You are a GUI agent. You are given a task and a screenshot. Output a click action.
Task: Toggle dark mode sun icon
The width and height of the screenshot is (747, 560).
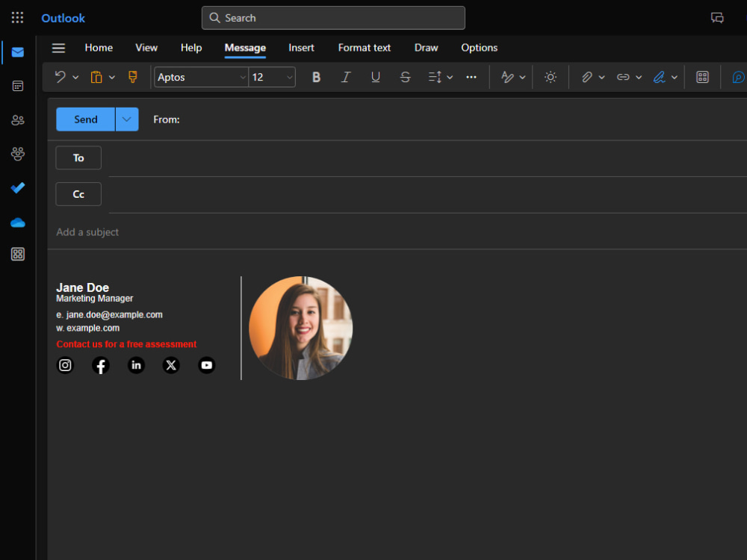[551, 77]
